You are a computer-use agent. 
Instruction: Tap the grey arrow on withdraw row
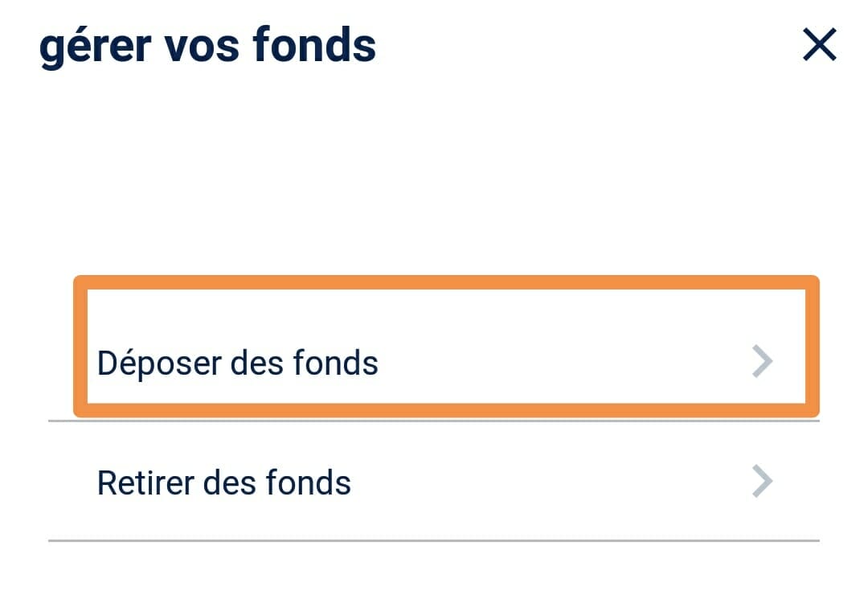pos(761,483)
